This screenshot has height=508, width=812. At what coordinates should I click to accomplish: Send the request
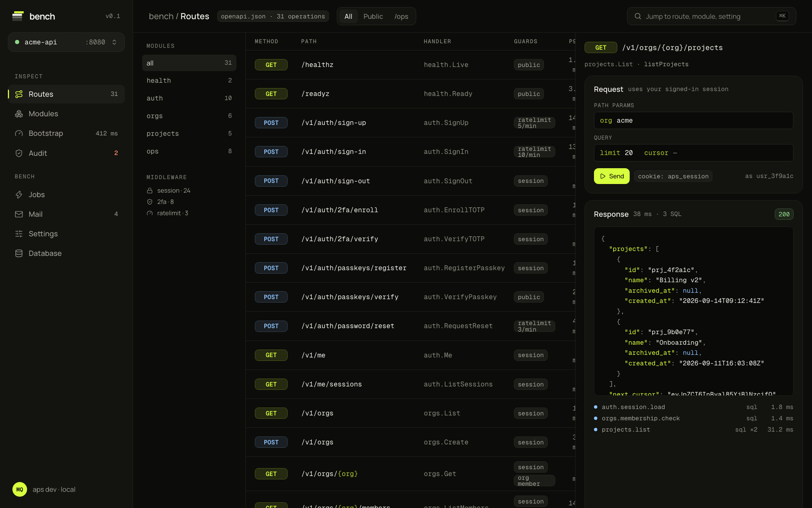[612, 176]
